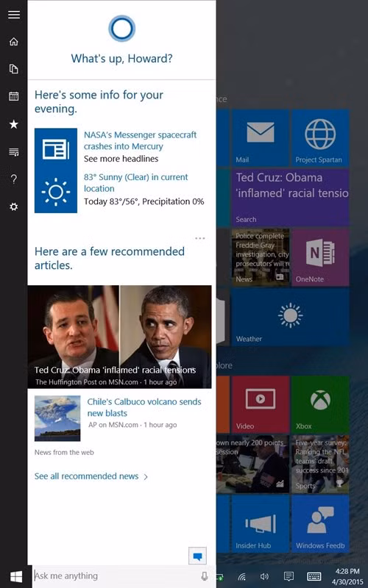368x588 pixels.
Task: Open the three-dots options above recommended articles
Action: (200, 238)
